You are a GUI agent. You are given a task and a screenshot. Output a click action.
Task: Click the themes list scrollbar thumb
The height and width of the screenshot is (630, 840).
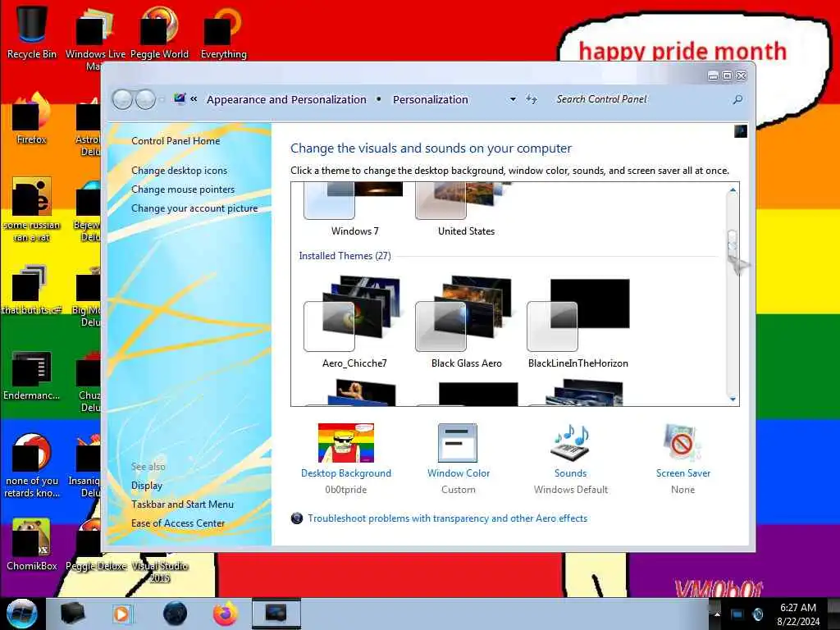733,244
